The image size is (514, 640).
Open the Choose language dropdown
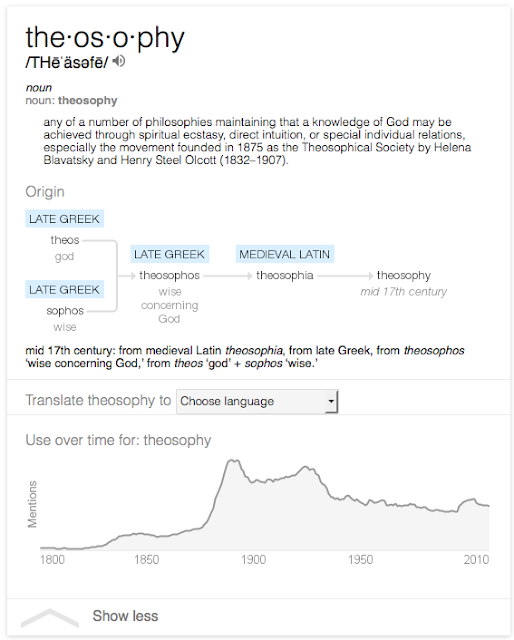[x=257, y=401]
